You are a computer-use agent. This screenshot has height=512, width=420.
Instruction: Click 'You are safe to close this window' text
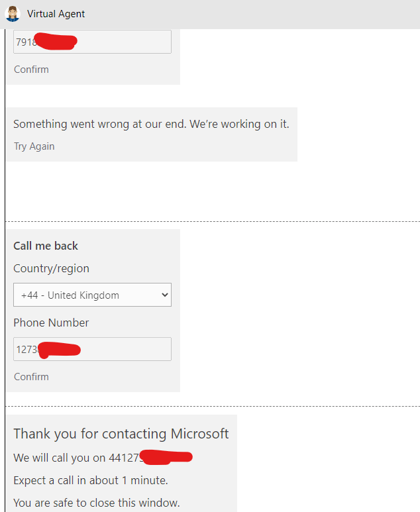(97, 503)
